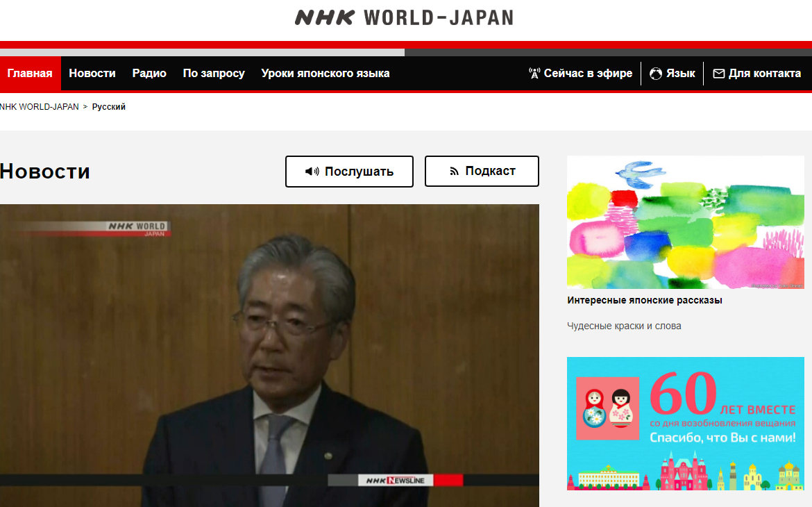The image size is (812, 507).
Task: Open the Интересные японские рассказы link
Action: click(x=645, y=301)
